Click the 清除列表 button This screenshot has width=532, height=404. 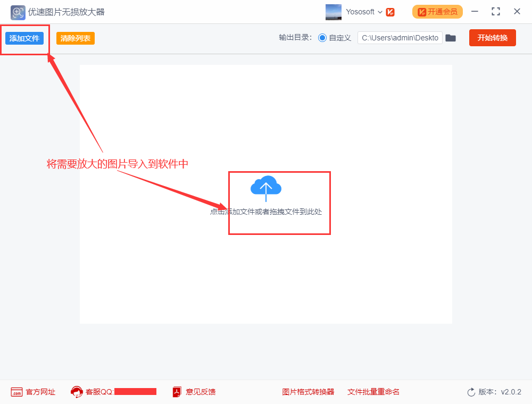coord(75,38)
